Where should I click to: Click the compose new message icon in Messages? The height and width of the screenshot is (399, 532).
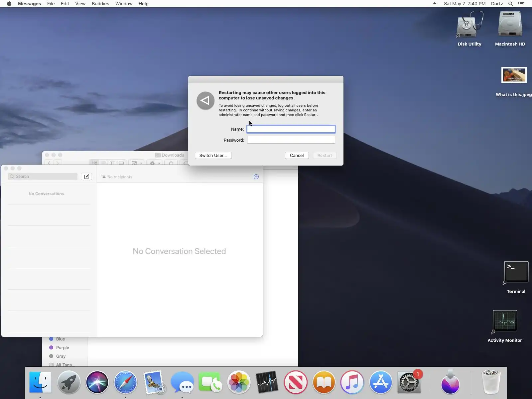pos(86,177)
